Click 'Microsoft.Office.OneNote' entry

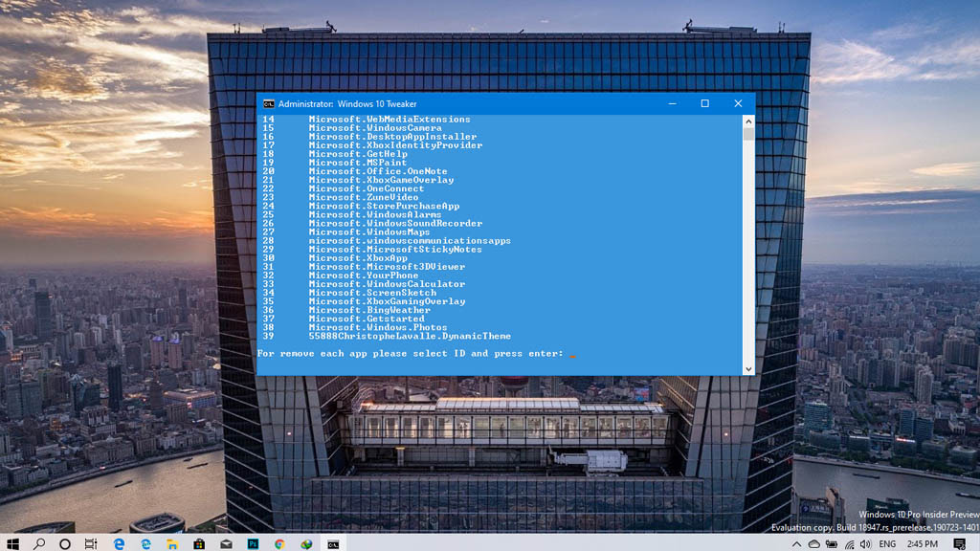click(378, 171)
